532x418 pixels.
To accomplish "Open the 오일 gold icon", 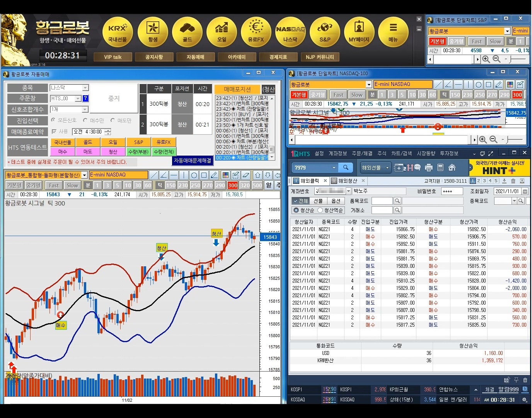I will tap(222, 32).
